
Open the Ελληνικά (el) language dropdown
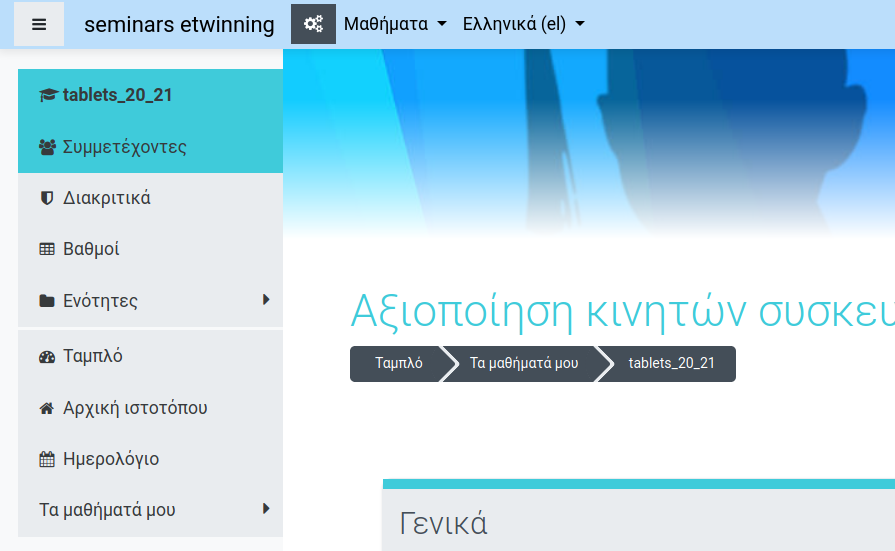pyautogui.click(x=523, y=24)
